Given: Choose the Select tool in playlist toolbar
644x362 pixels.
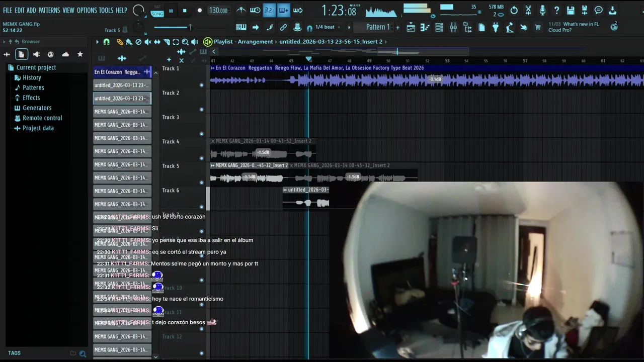Looking at the screenshot, I should pyautogui.click(x=176, y=42).
